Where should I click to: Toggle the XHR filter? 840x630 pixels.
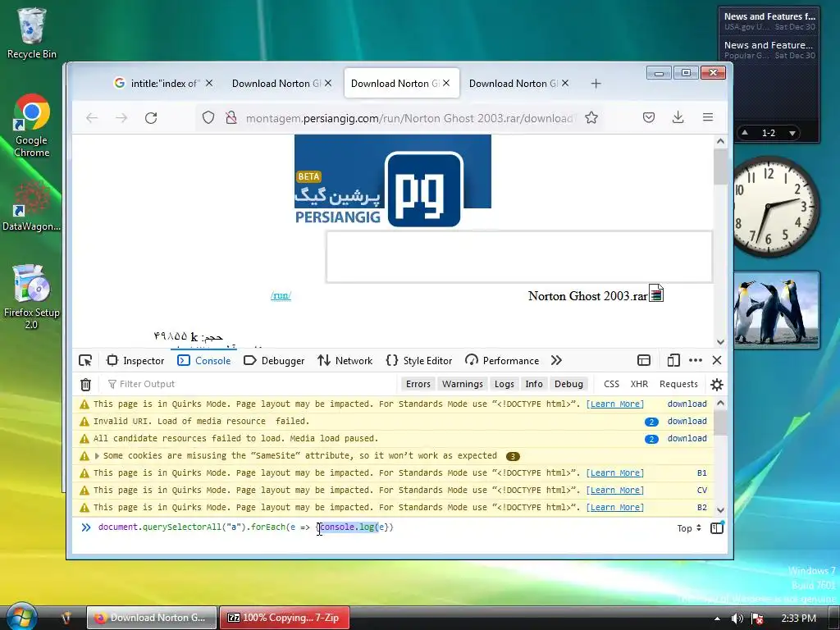coord(639,384)
